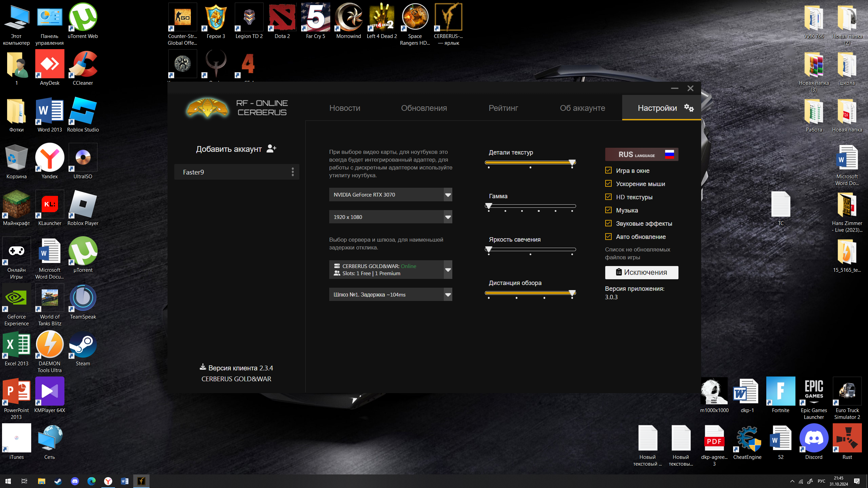Open the AnyDesk desktop icon
The width and height of the screenshot is (868, 488).
(x=50, y=68)
